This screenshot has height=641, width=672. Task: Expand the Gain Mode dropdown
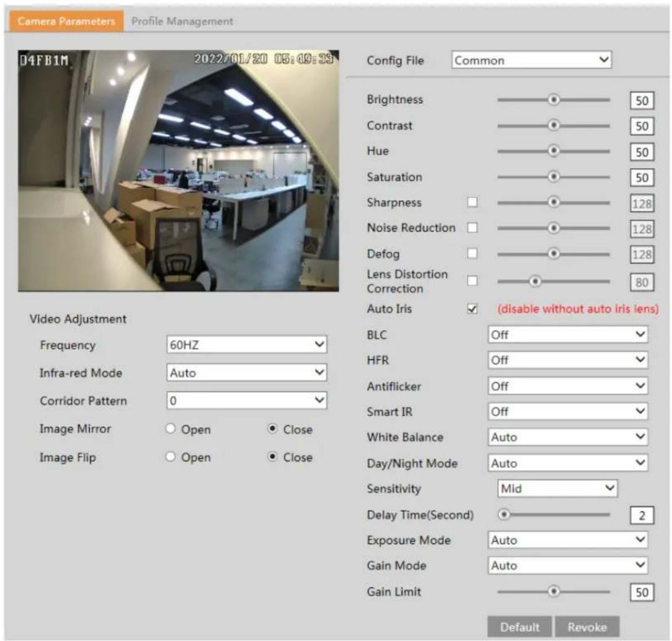[567, 566]
